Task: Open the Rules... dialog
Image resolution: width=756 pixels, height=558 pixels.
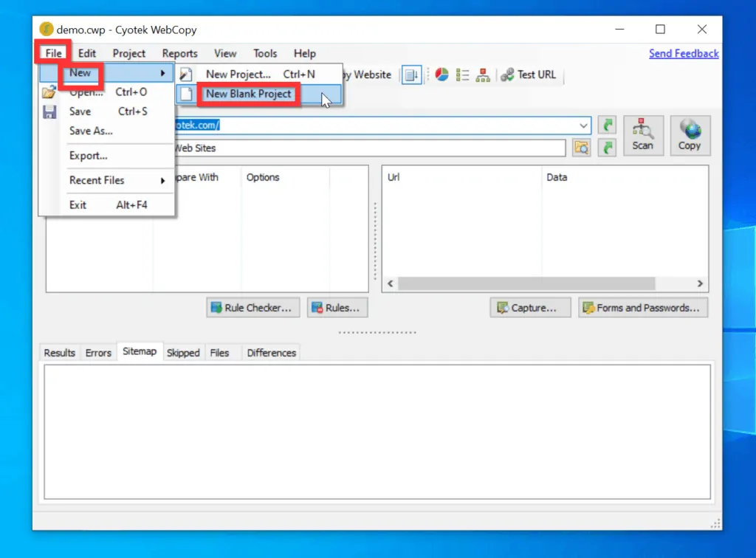Action: [337, 308]
